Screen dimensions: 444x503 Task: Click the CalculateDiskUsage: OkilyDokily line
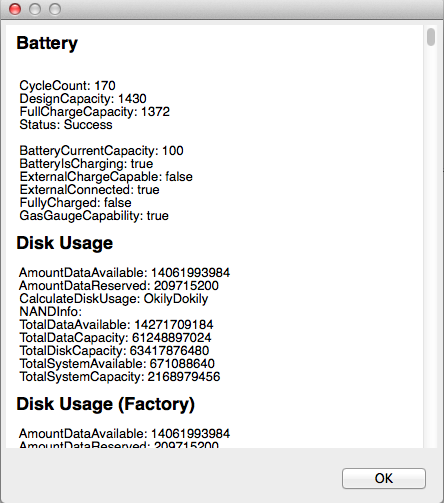click(114, 299)
